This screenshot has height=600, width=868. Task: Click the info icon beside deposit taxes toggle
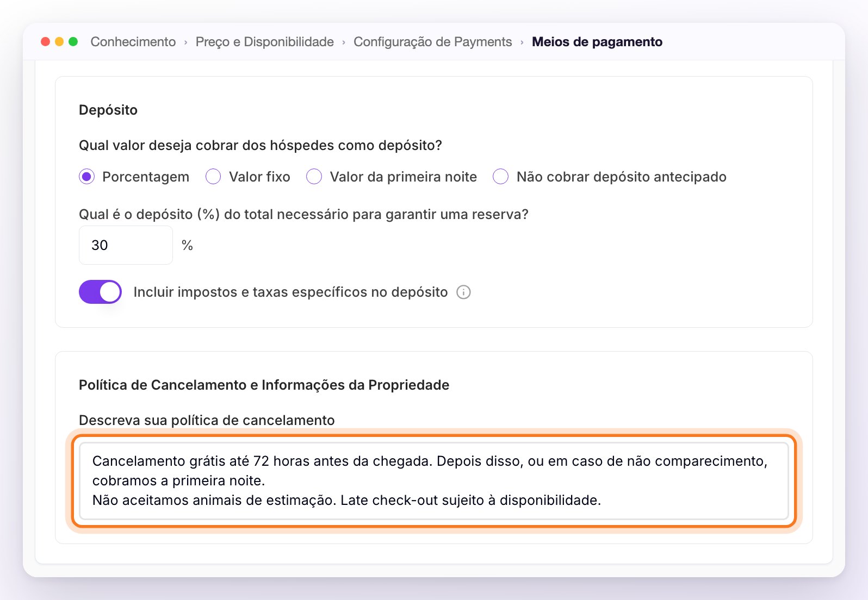(463, 292)
